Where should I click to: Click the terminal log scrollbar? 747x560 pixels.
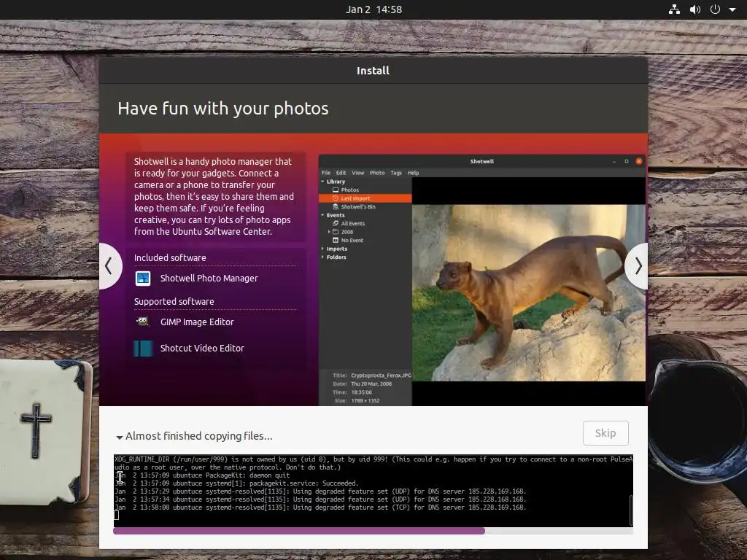coord(631,510)
